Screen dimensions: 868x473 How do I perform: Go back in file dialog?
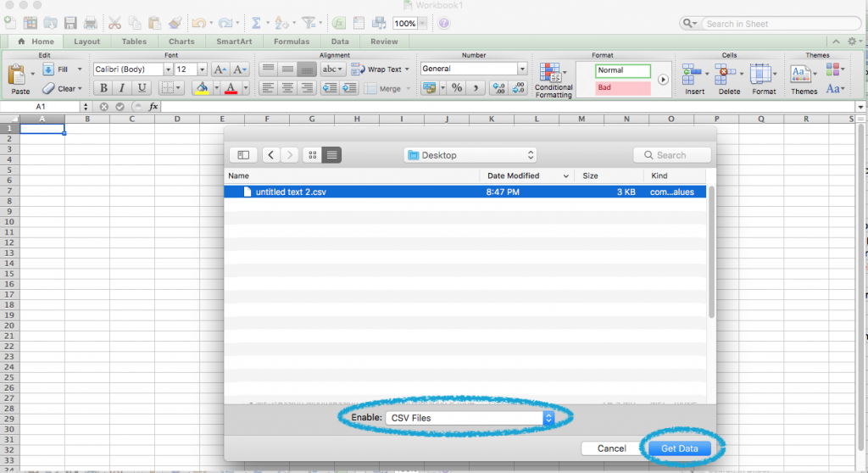(271, 155)
